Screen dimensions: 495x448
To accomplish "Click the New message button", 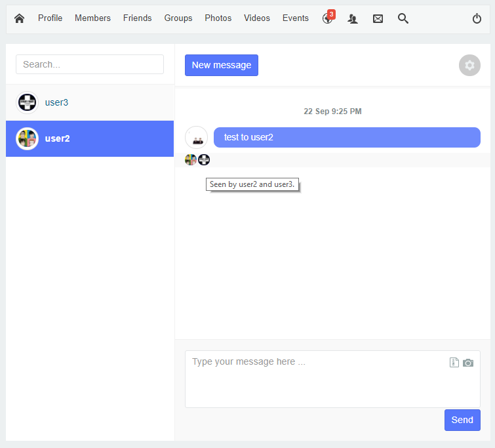I will click(x=222, y=65).
